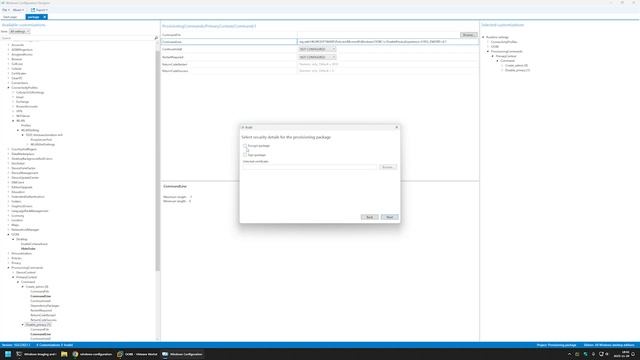The image size is (640, 360).
Task: Click Browse button for CommandFile row
Action: pos(468,35)
